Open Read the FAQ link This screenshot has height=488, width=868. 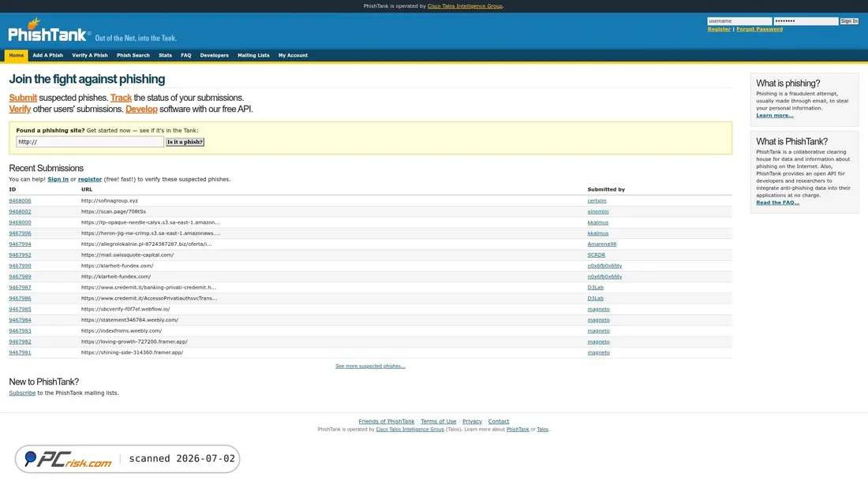[778, 203]
